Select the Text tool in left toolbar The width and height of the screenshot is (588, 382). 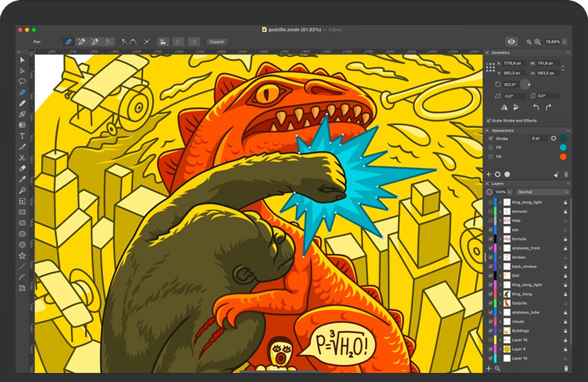(x=22, y=136)
